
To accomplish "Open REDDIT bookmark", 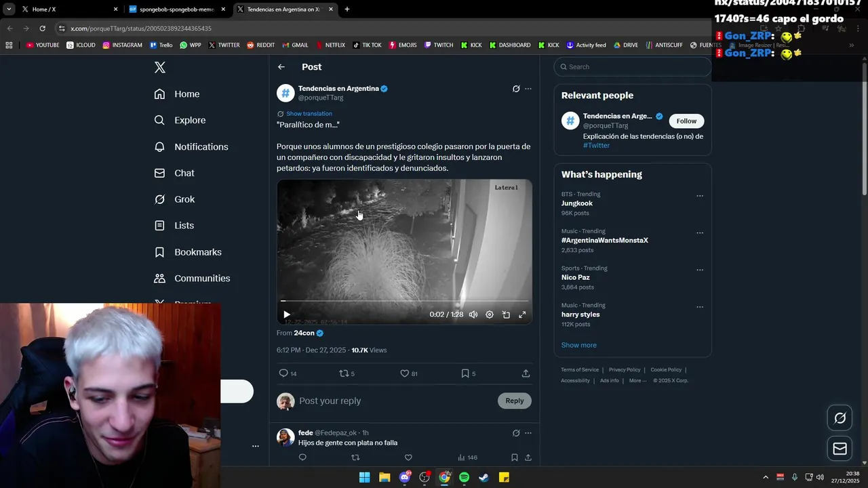I will point(261,45).
